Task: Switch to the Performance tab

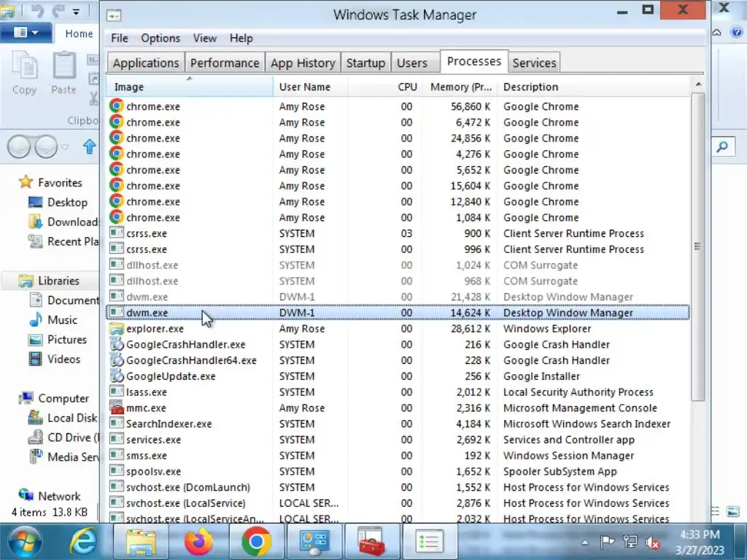Action: point(225,63)
